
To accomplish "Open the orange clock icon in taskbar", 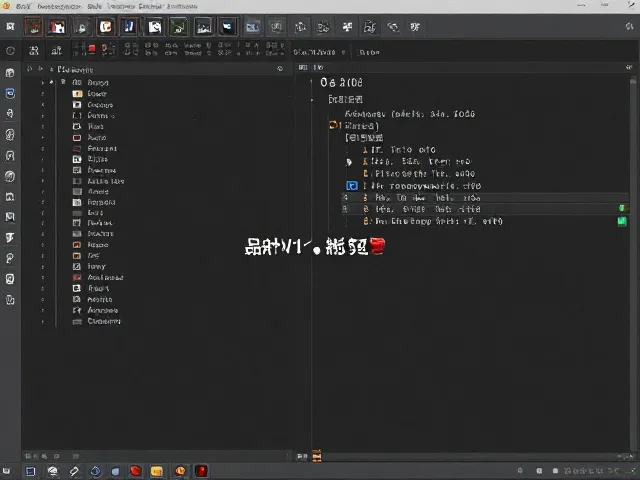I will 180,471.
